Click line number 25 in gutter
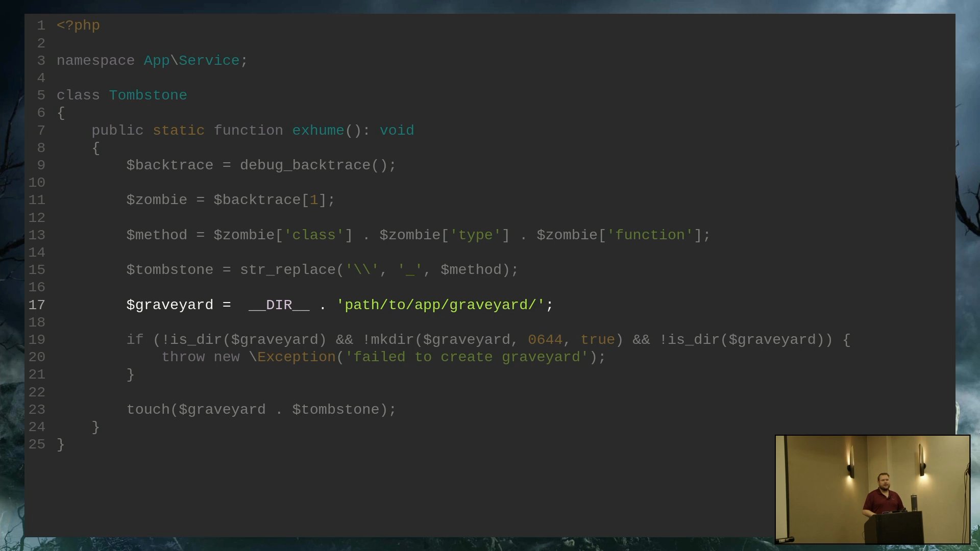 [37, 444]
